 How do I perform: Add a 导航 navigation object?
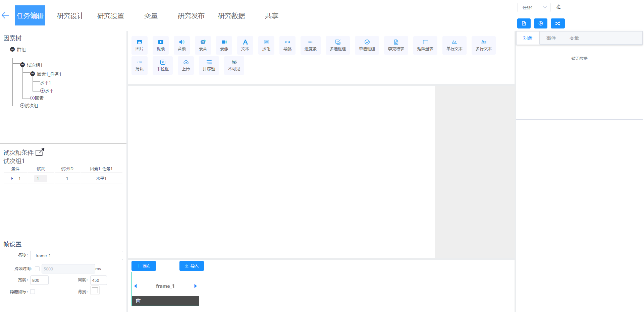(x=287, y=45)
